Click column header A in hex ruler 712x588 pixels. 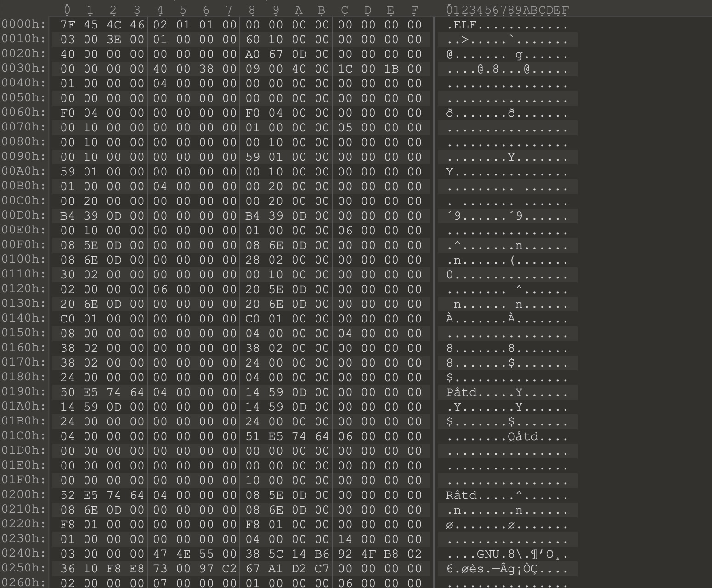[x=299, y=10]
